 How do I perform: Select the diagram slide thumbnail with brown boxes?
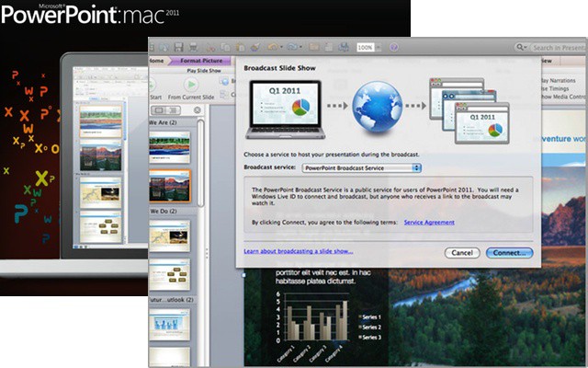click(x=169, y=274)
